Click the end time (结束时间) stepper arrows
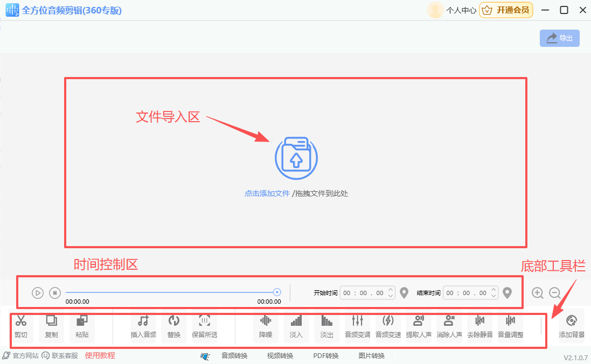This screenshot has height=364, width=591. click(493, 293)
